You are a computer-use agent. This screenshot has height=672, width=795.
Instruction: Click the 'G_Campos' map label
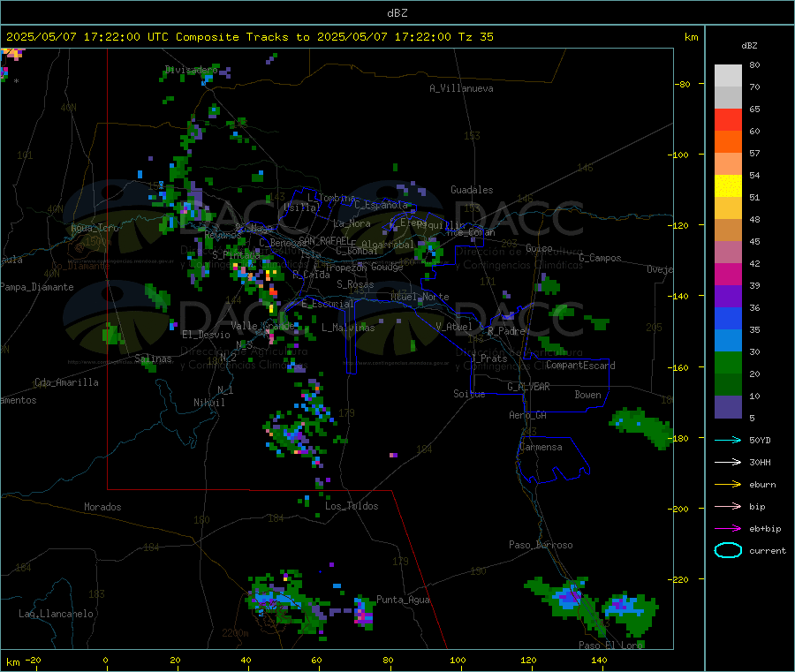(x=600, y=258)
